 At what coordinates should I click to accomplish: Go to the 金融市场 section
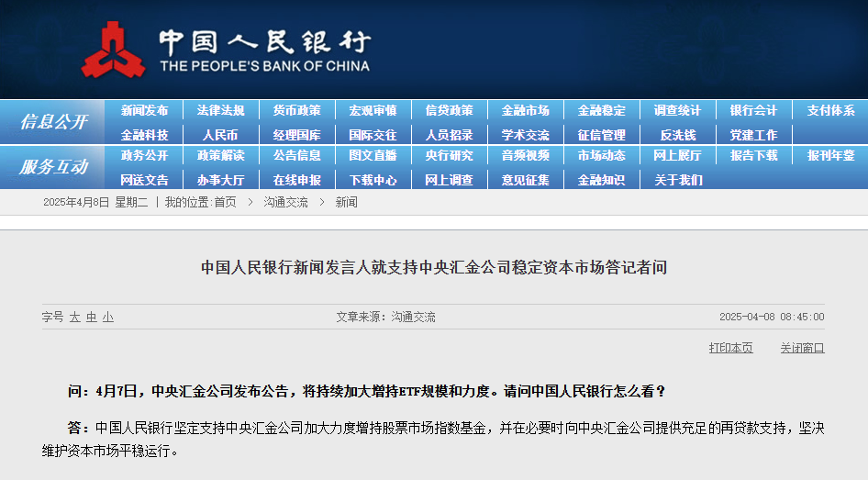525,110
